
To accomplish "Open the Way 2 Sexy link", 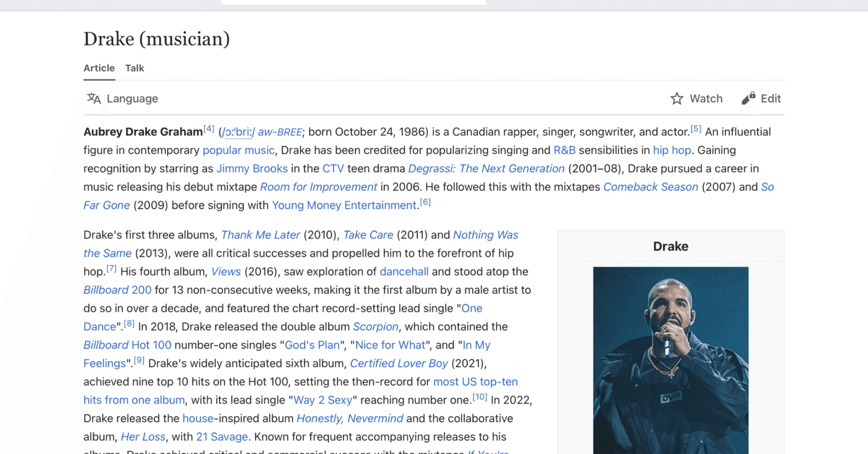I will pyautogui.click(x=323, y=400).
